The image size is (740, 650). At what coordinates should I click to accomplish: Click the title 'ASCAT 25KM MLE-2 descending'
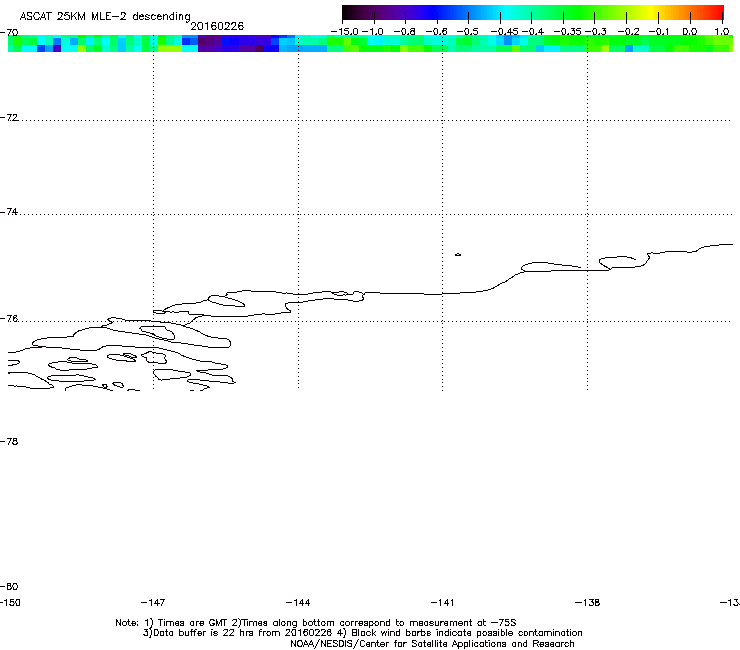click(105, 16)
